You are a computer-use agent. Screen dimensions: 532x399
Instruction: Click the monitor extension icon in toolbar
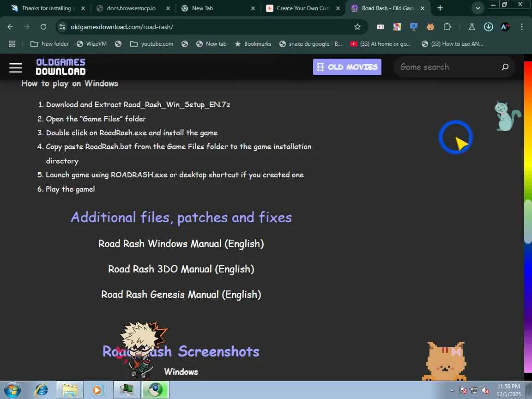pos(414,27)
